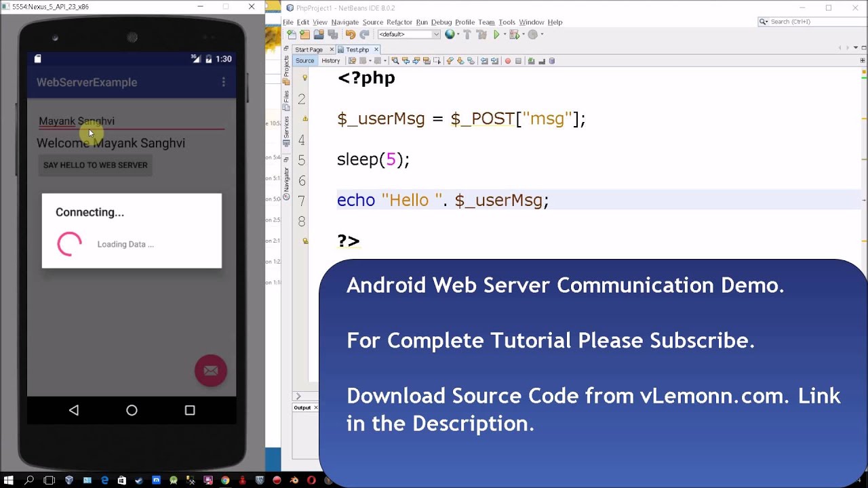868x488 pixels.
Task: Click the Search Ctrl+I field
Action: tap(810, 21)
